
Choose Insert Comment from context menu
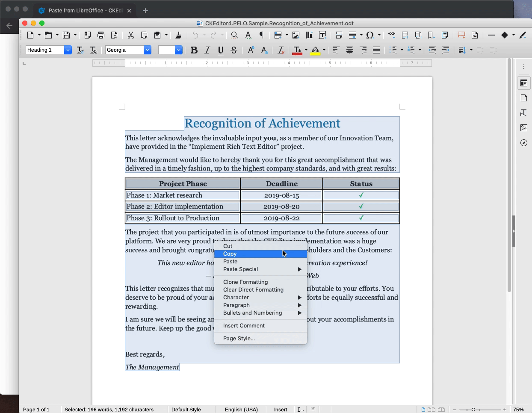(260, 325)
